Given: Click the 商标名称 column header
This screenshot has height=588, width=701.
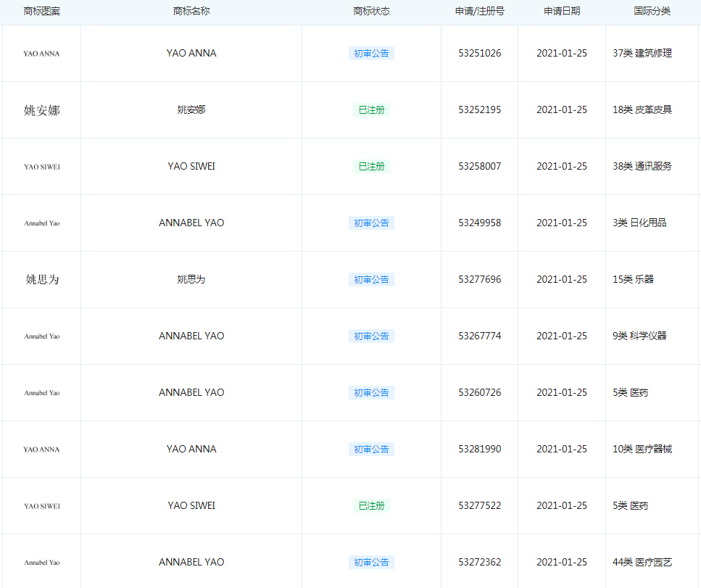Looking at the screenshot, I should (x=191, y=11).
